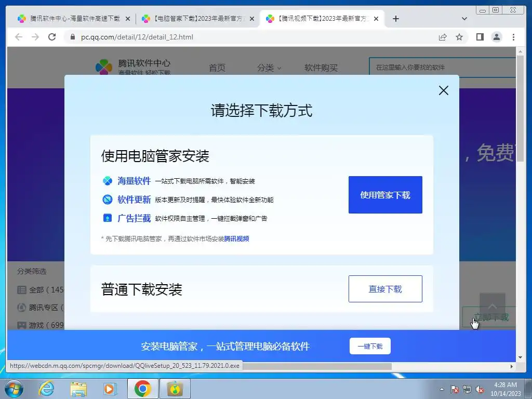The height and width of the screenshot is (399, 532).
Task: Click the muted volume tray icon
Action: tap(480, 390)
